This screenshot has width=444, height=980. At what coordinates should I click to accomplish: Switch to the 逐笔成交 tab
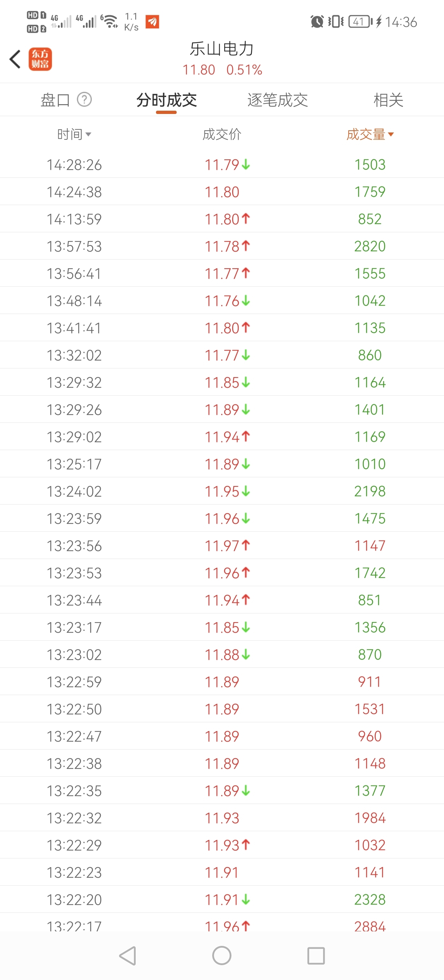(277, 100)
